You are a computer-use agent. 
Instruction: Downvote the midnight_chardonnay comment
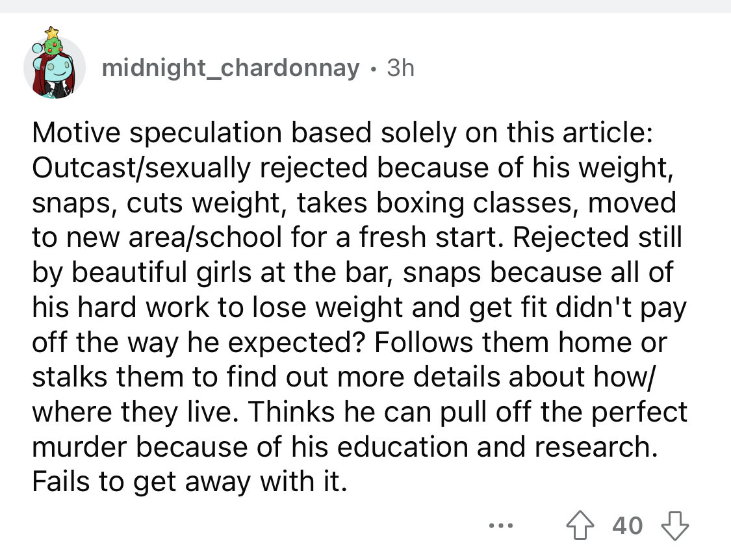click(674, 526)
